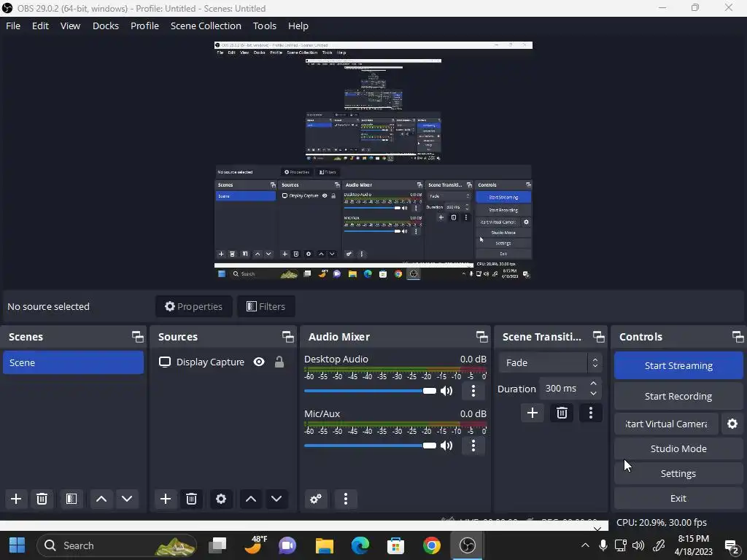Viewport: 747px width, 560px height.
Task: Toggle Display Capture visibility eye
Action: click(x=259, y=362)
